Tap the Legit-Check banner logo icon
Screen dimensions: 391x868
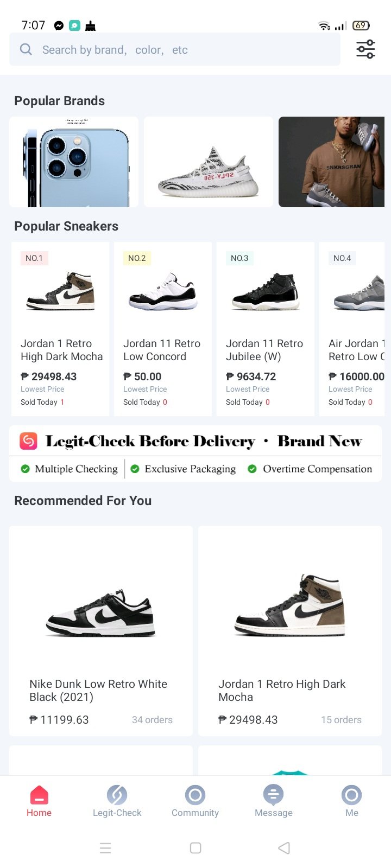[28, 441]
